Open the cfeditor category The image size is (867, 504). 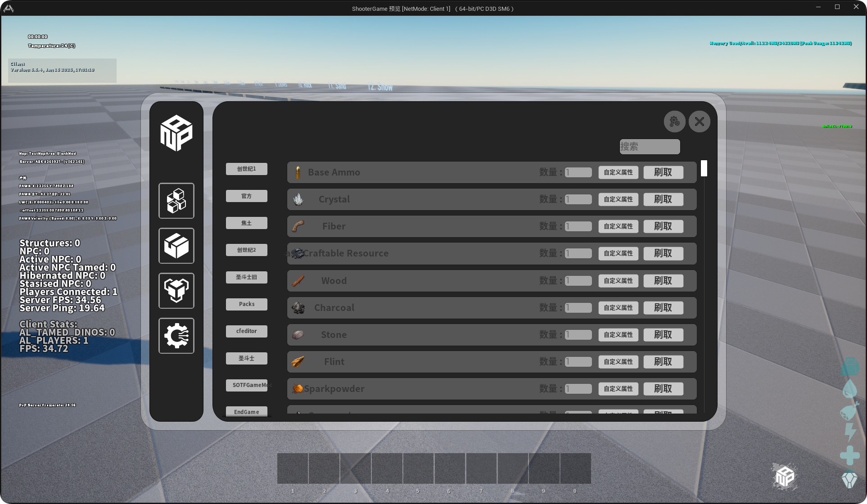[247, 331]
